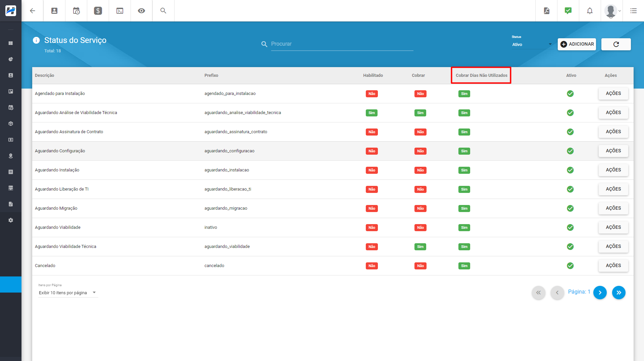The image size is (644, 361).
Task: Open the notifications bell
Action: click(590, 11)
